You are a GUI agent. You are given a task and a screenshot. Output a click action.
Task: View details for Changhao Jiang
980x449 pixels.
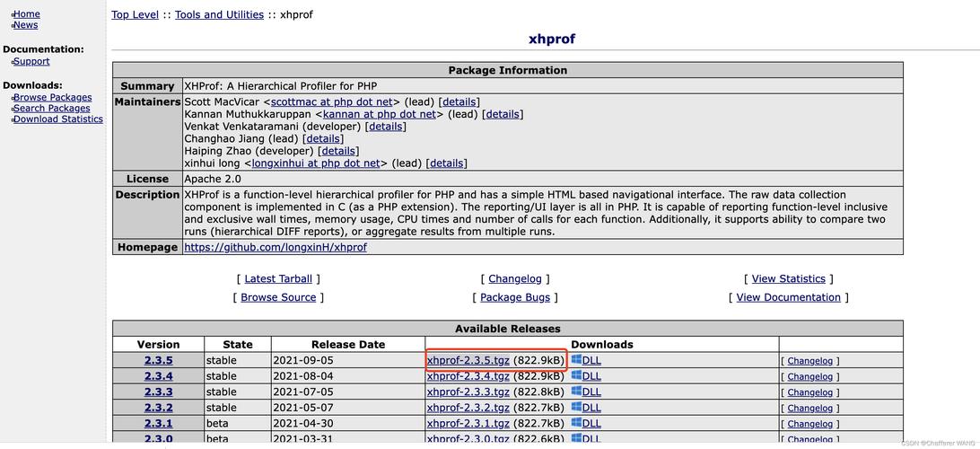(x=323, y=139)
